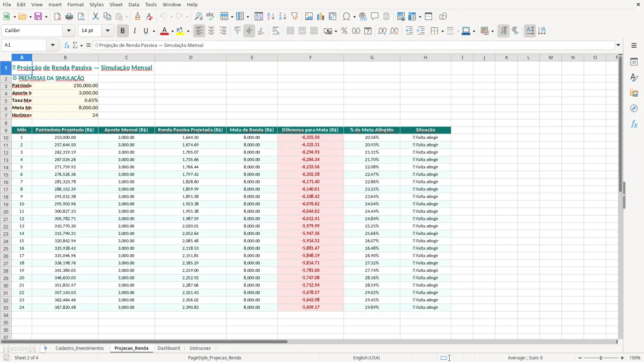
Task: Click the Print icon
Action: (x=69, y=17)
